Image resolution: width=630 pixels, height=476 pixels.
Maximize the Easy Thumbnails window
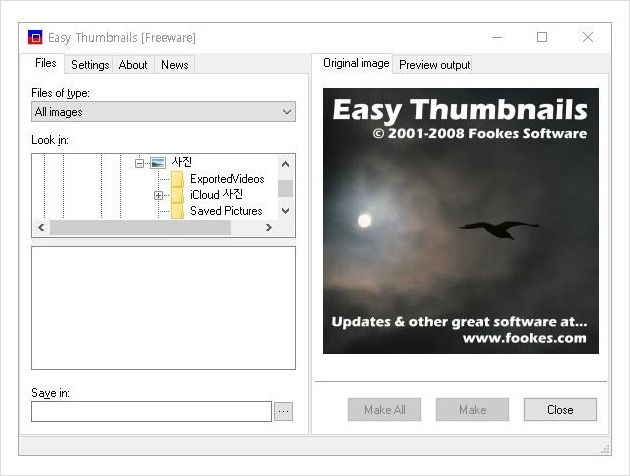[542, 37]
